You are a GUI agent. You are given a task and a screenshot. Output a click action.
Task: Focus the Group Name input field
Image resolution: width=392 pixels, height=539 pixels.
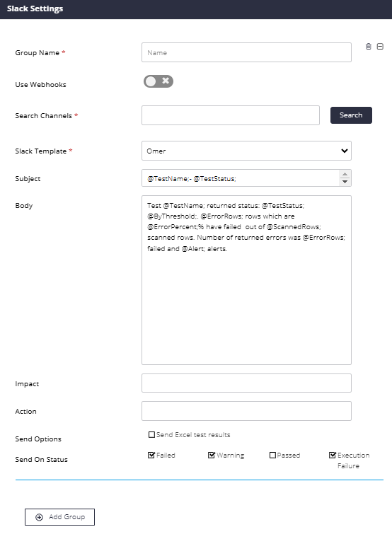point(246,52)
